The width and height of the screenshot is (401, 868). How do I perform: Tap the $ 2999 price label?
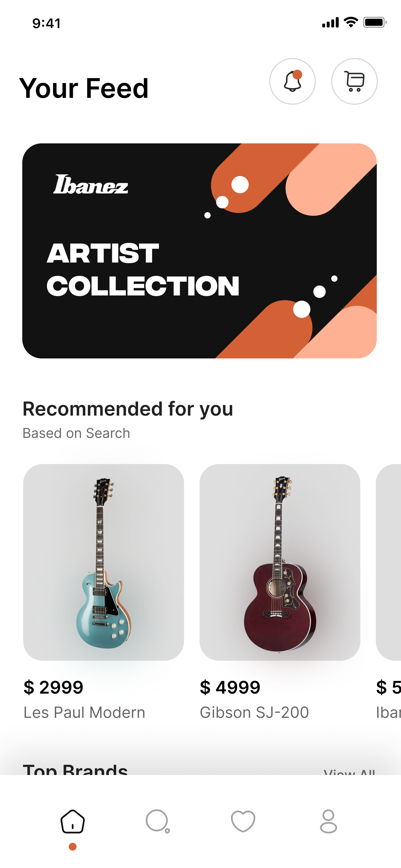tap(53, 687)
